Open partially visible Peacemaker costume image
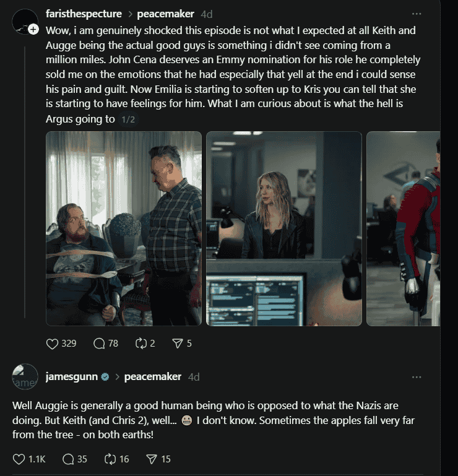 pos(404,228)
